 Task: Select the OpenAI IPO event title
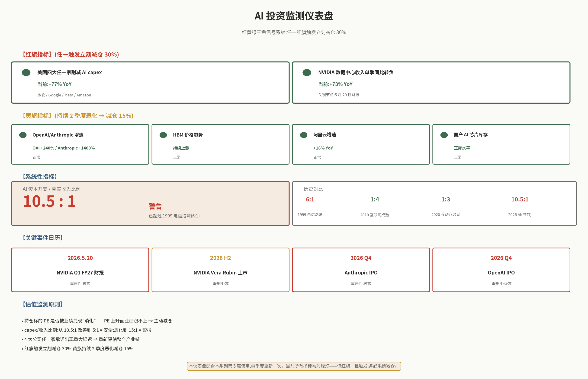point(501,273)
